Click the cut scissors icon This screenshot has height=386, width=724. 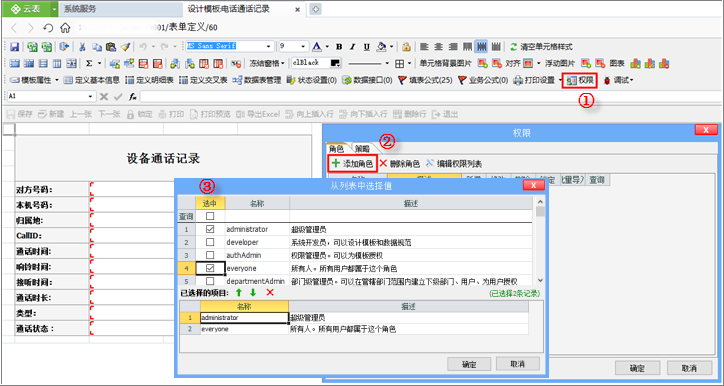point(82,47)
